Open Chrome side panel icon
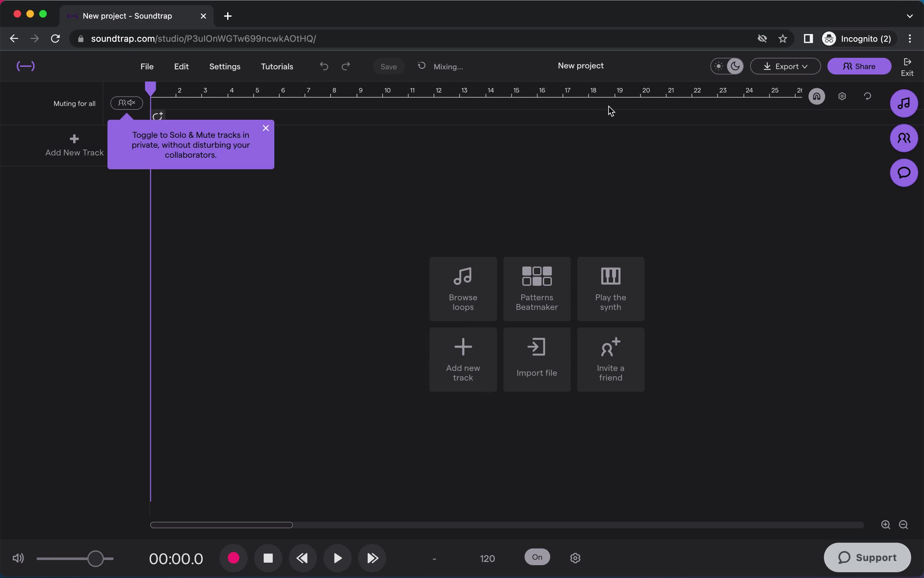 point(808,39)
